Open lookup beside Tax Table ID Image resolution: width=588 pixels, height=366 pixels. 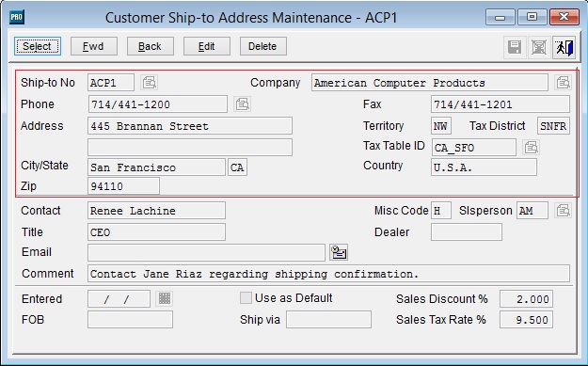[x=531, y=148]
